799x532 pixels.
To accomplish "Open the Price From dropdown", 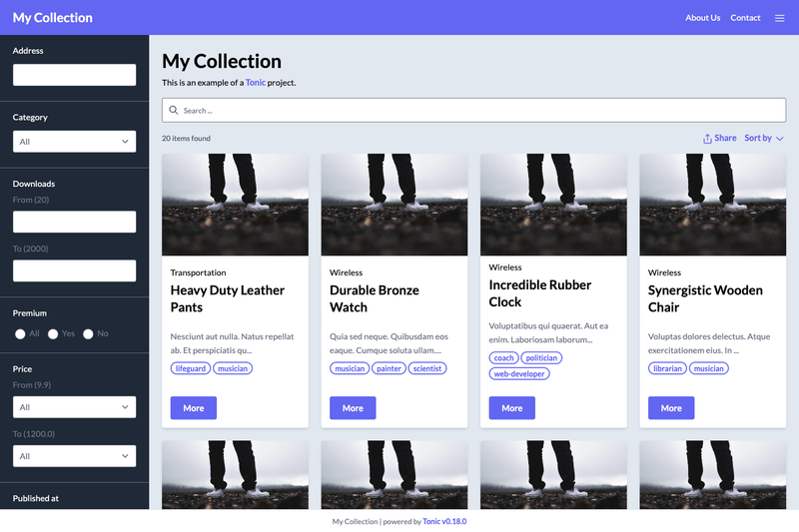I will point(74,407).
